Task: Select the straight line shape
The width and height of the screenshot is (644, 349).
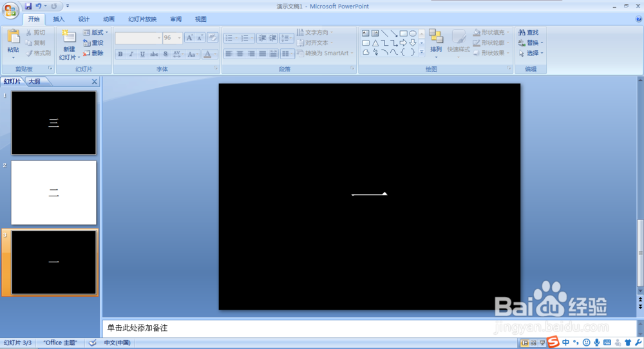Action: [384, 33]
